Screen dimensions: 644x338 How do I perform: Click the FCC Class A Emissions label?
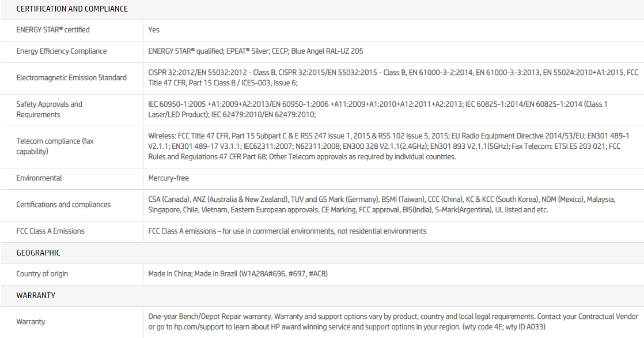(50, 231)
